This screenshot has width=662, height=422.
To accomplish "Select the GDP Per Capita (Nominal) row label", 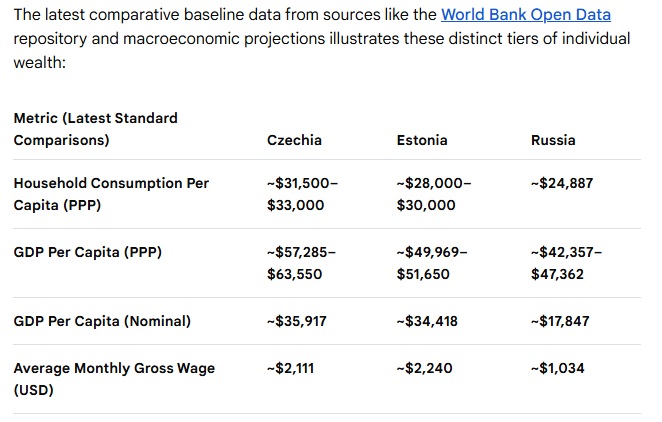I will point(102,321).
